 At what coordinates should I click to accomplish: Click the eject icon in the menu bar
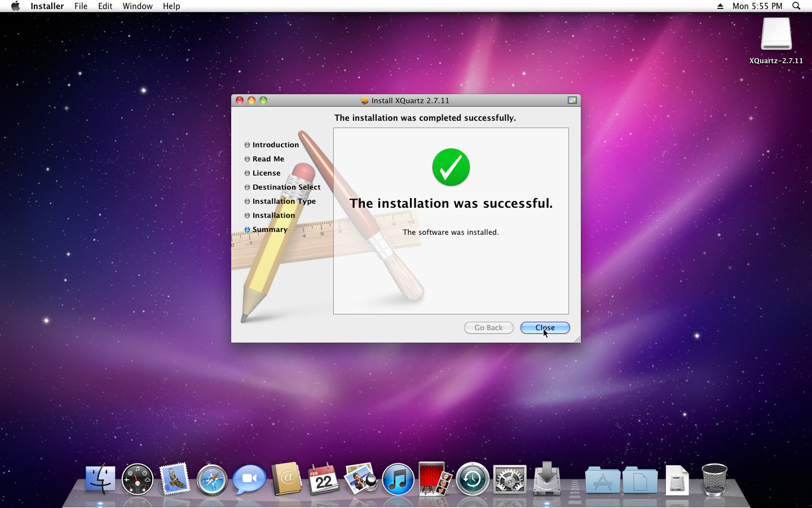click(720, 6)
